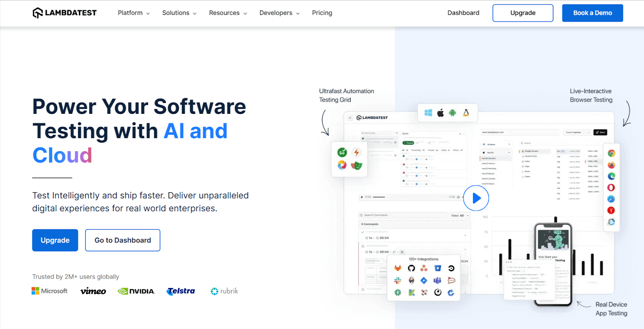Click the Vimeo logo

[93, 291]
